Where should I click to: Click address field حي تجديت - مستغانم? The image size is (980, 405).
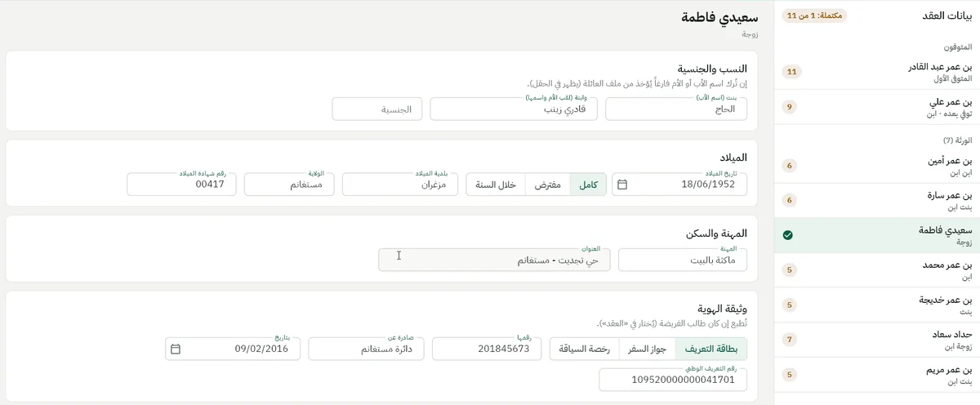[x=494, y=260]
